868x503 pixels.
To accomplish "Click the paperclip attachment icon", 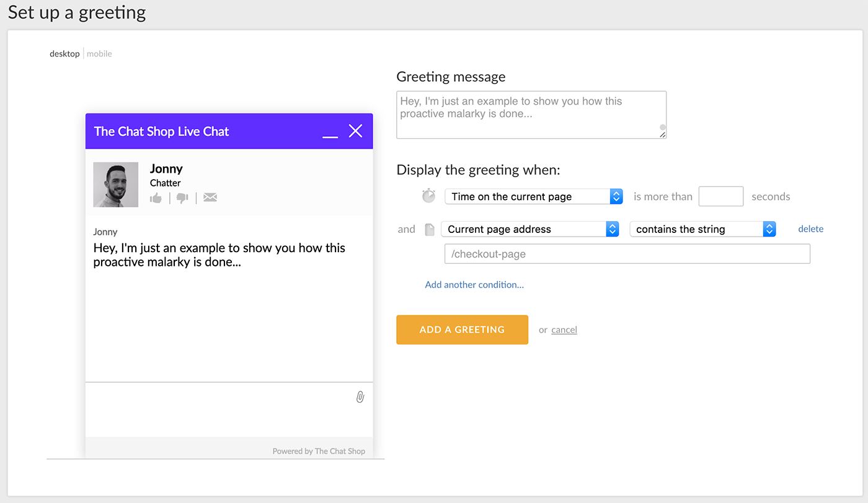I will point(360,397).
